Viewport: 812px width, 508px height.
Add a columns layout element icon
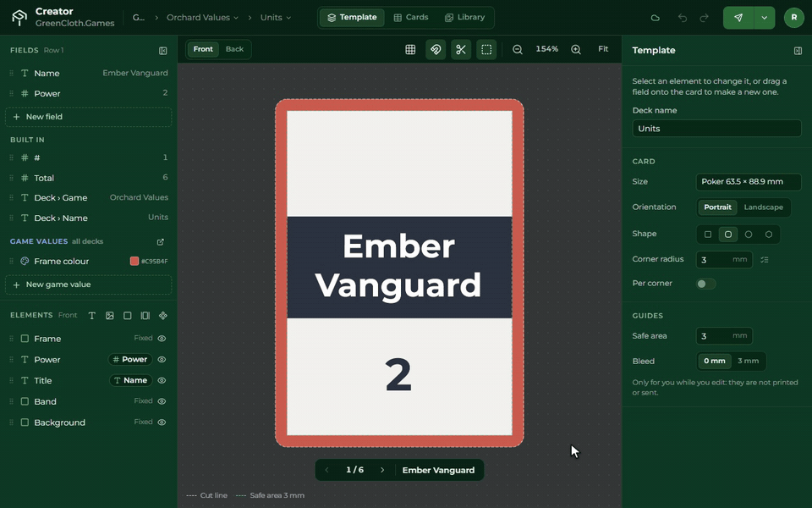coord(145,316)
